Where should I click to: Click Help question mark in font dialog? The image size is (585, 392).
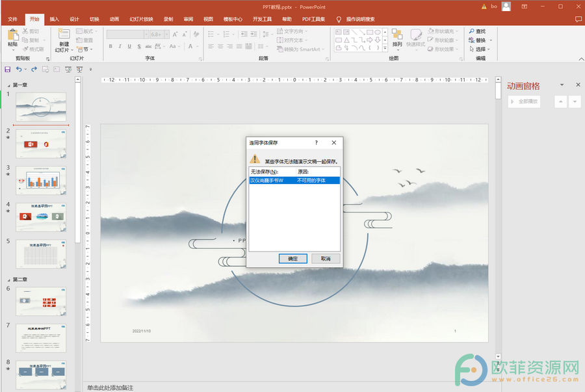tap(316, 142)
